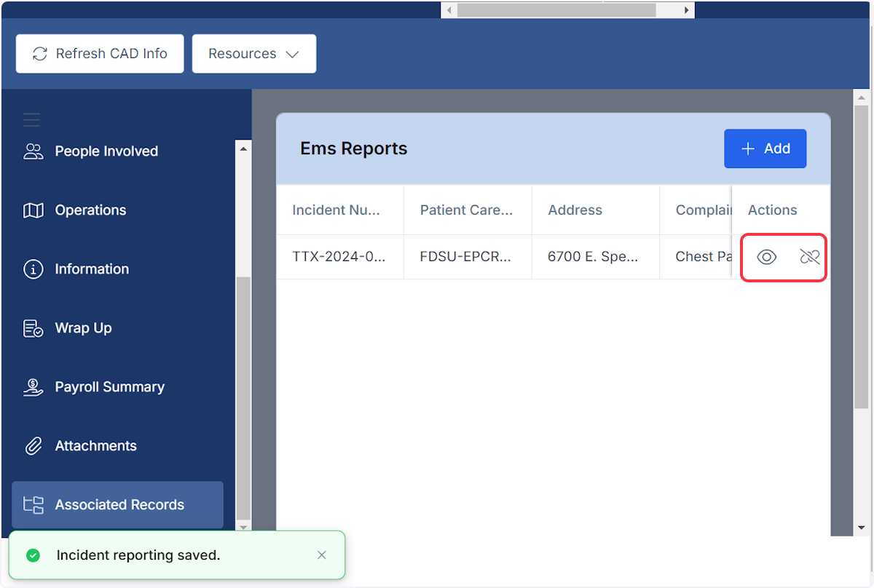Click sidebar scrollbar down arrow
Viewport: 874px width, 588px height.
click(243, 527)
